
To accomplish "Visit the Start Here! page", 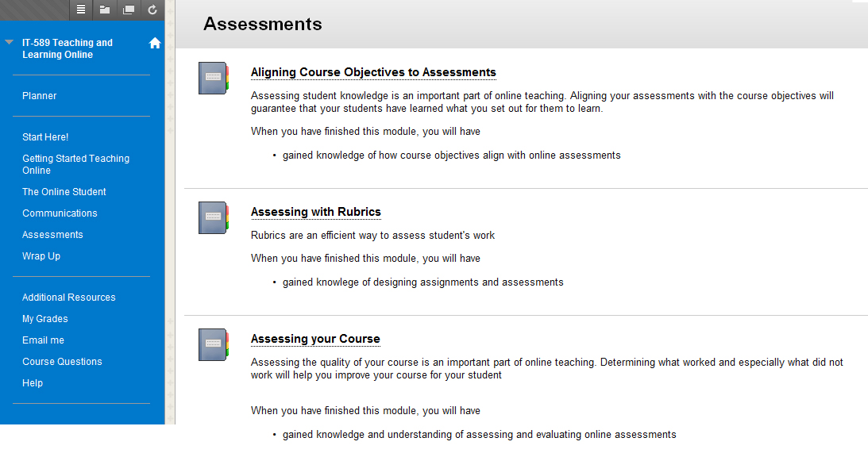I will point(45,136).
